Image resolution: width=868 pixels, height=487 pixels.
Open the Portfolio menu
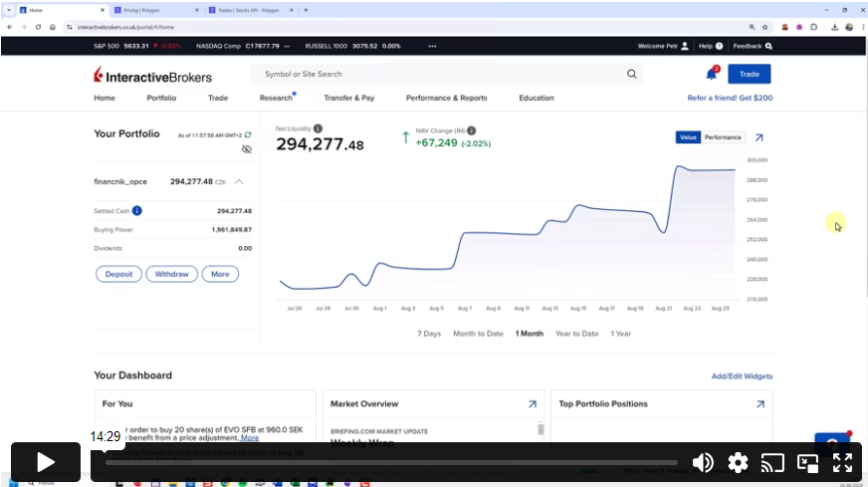(161, 98)
